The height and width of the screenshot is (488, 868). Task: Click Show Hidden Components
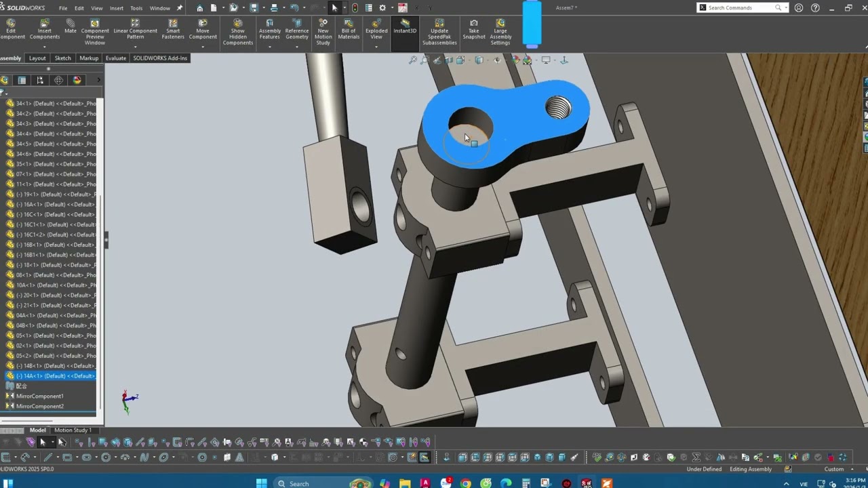238,33
